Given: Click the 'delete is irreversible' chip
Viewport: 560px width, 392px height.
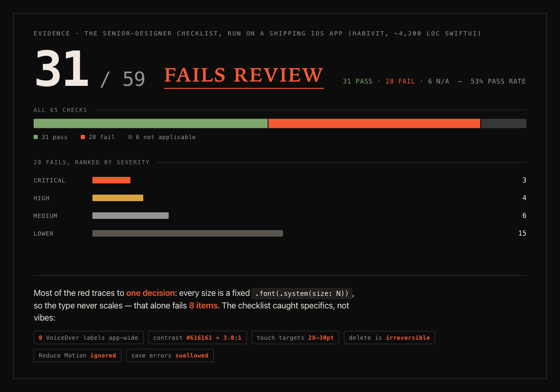Looking at the screenshot, I should [x=389, y=337].
